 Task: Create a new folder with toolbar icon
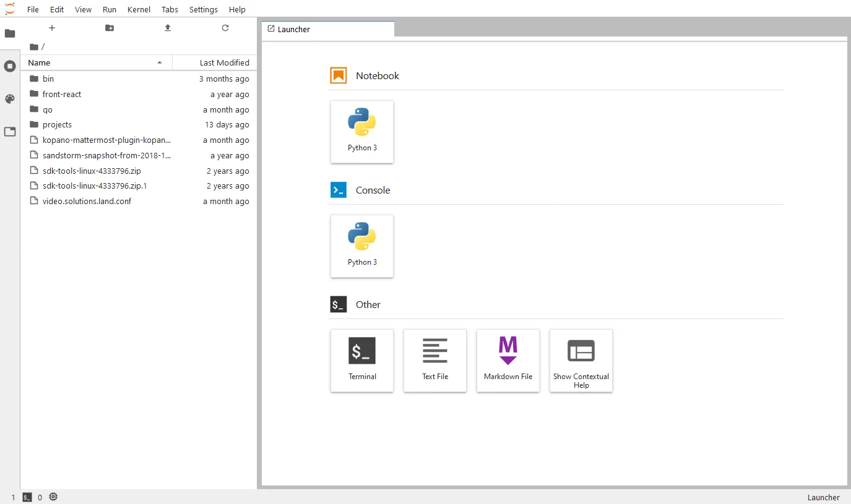coord(110,28)
